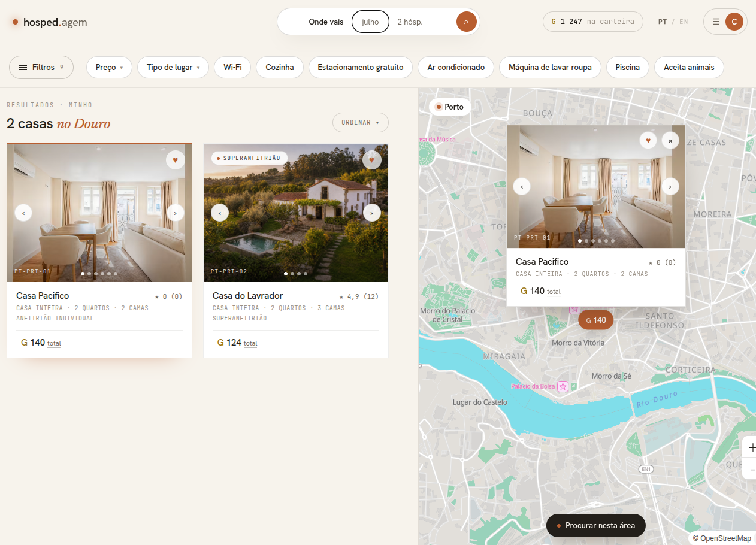The height and width of the screenshot is (545, 756).
Task: Click Procurar nesta área button
Action: [x=596, y=525]
